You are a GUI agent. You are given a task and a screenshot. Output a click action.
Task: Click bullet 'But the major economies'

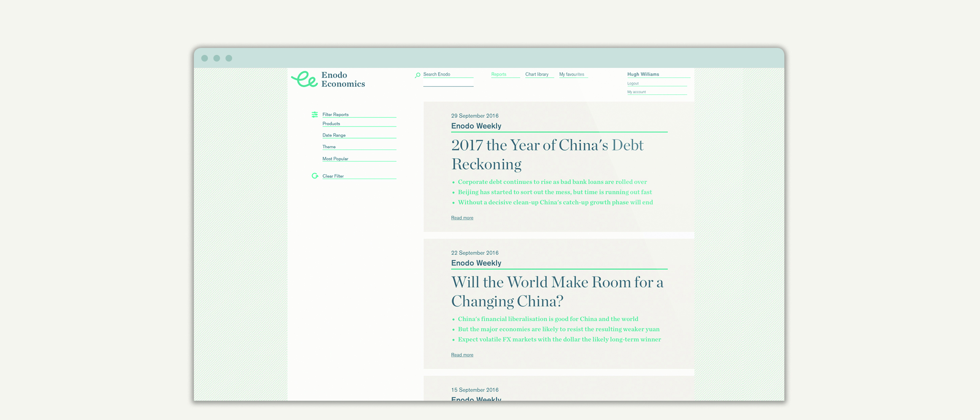pos(559,329)
